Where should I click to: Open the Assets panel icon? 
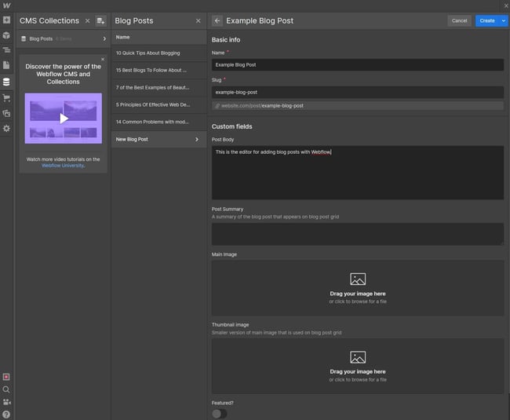tap(6, 113)
